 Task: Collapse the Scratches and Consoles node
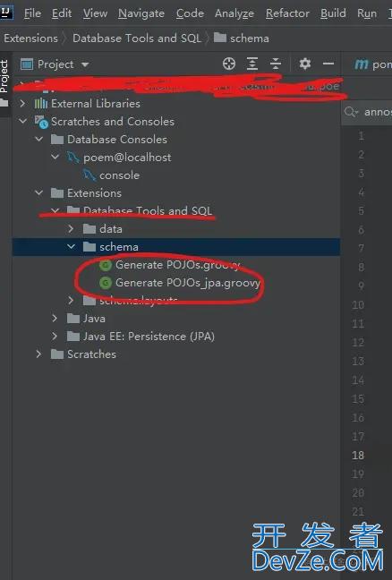22,121
